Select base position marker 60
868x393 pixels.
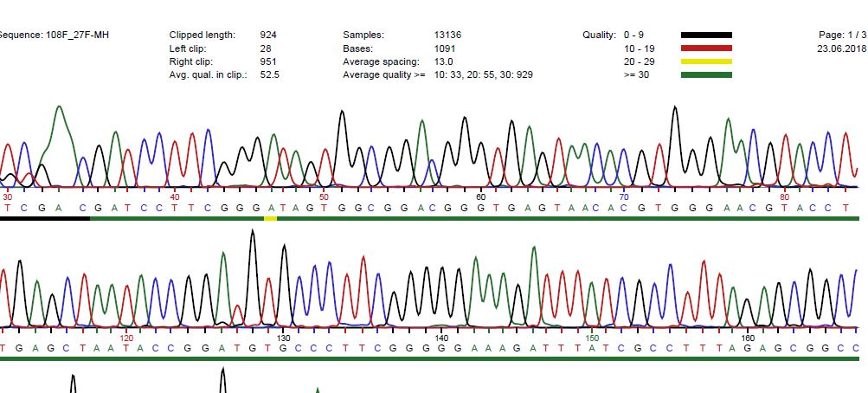482,197
